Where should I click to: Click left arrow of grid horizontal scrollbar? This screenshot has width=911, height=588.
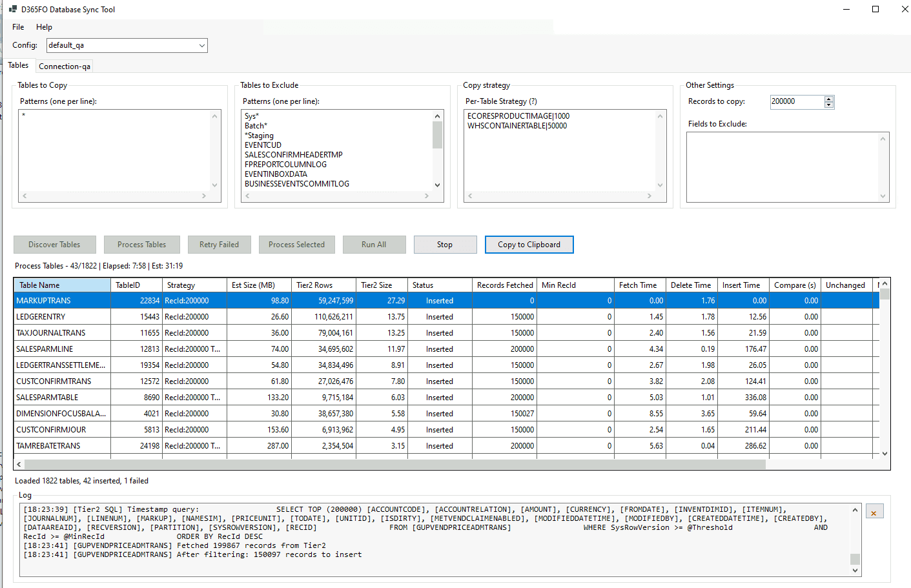tap(19, 464)
